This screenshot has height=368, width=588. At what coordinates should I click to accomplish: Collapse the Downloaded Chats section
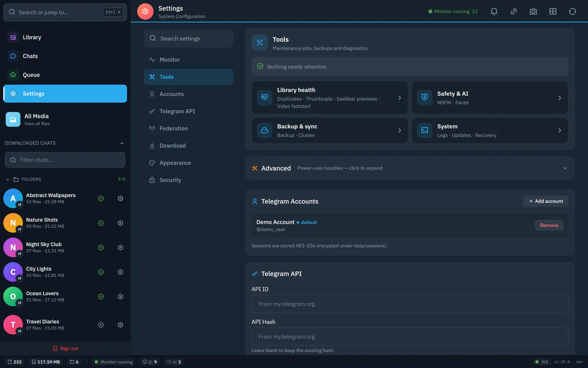tap(122, 143)
